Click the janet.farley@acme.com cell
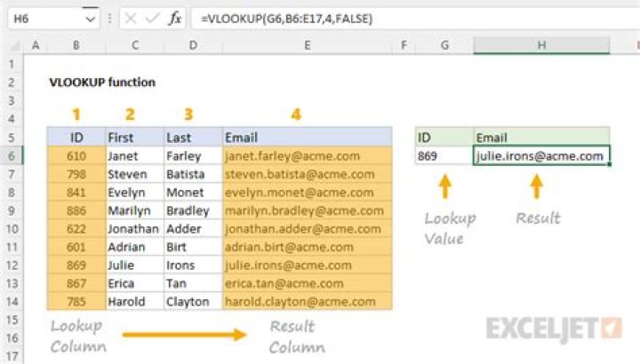Image resolution: width=640 pixels, height=364 pixels. [x=308, y=156]
